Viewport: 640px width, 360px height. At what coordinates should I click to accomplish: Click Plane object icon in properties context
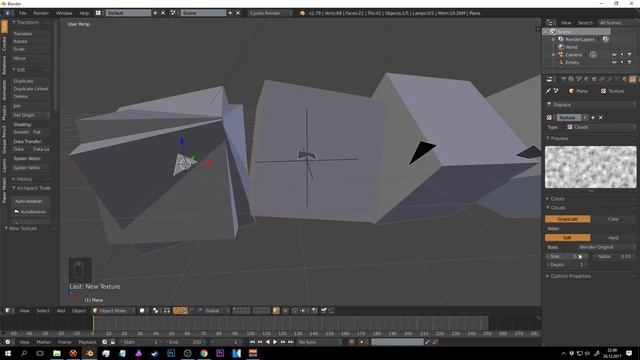(x=571, y=91)
